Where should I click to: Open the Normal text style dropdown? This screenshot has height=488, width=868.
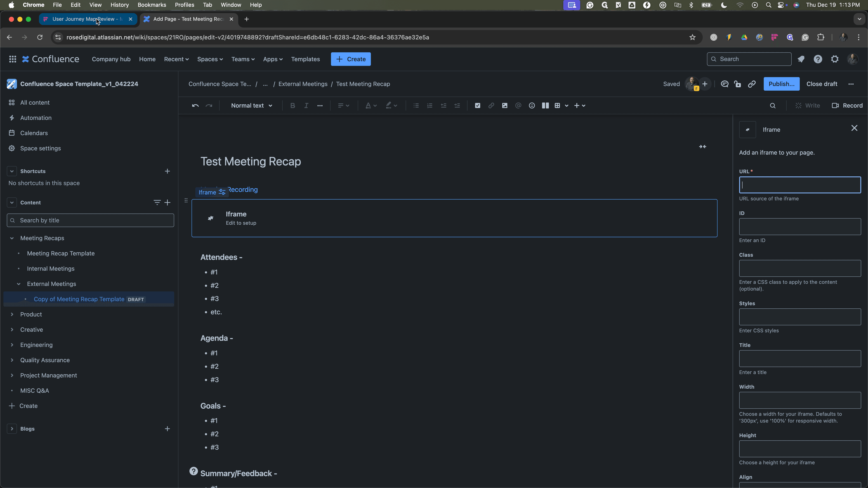click(251, 106)
